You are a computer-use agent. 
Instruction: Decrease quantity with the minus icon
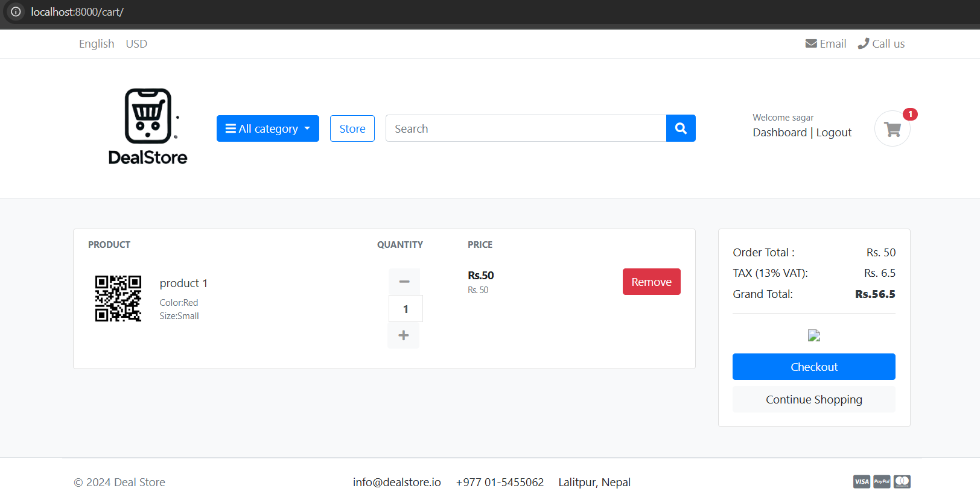[404, 282]
